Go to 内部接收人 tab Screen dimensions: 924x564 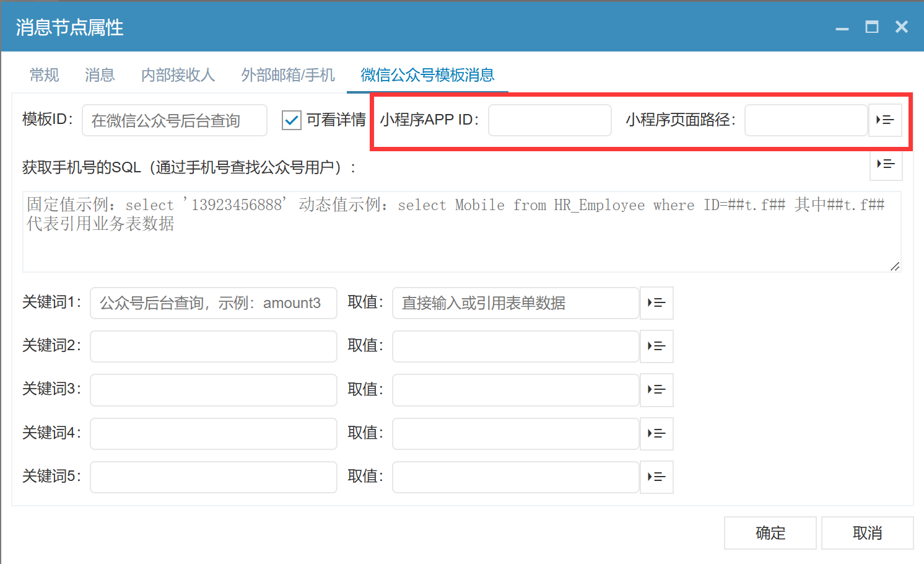click(178, 75)
